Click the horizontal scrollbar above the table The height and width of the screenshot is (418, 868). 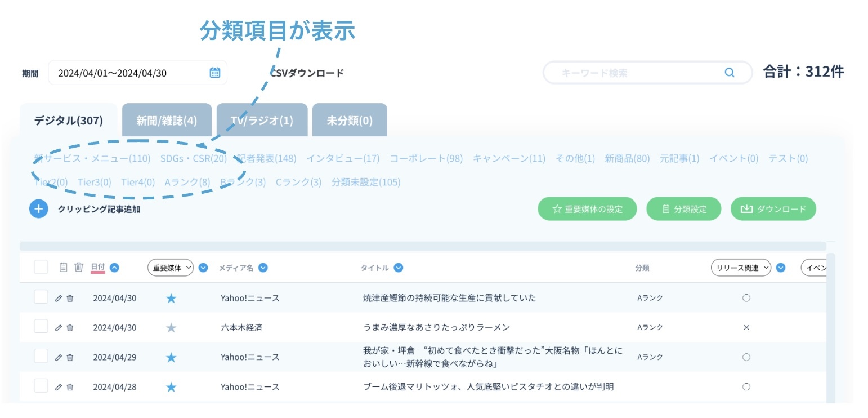(422, 246)
